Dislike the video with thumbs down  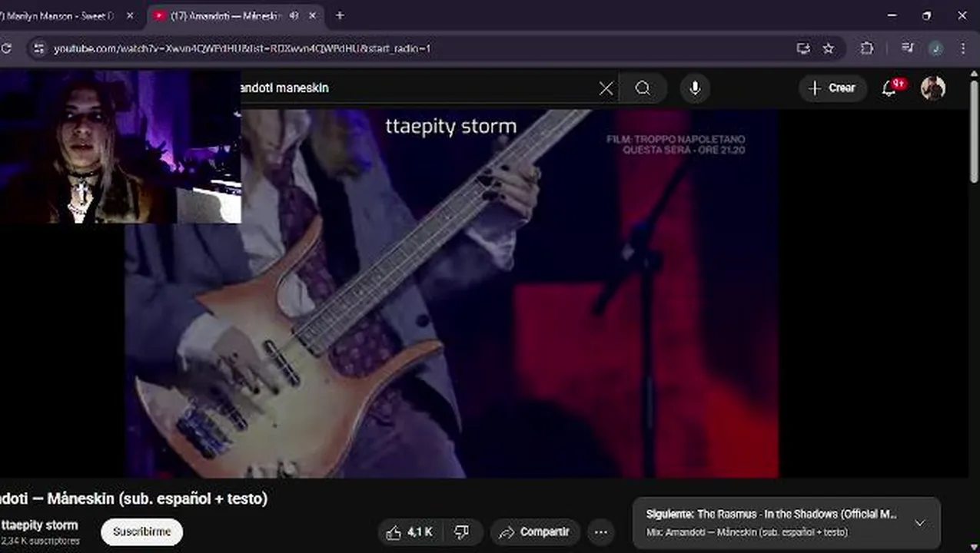(463, 532)
